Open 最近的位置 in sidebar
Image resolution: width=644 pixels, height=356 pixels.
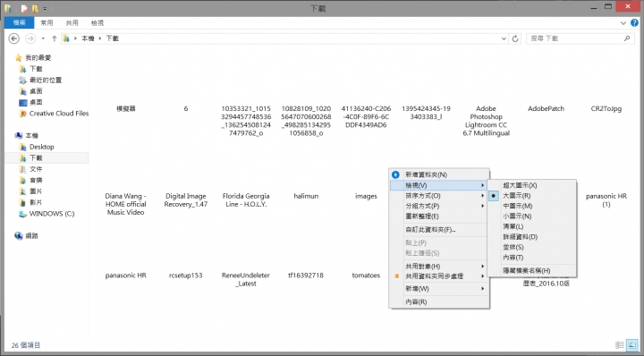coord(40,80)
